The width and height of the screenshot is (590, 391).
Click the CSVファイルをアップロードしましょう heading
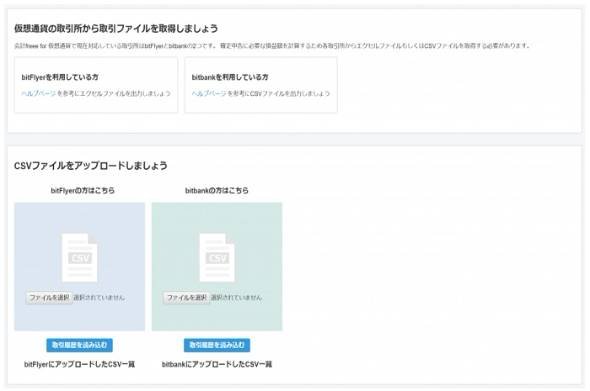coord(91,166)
